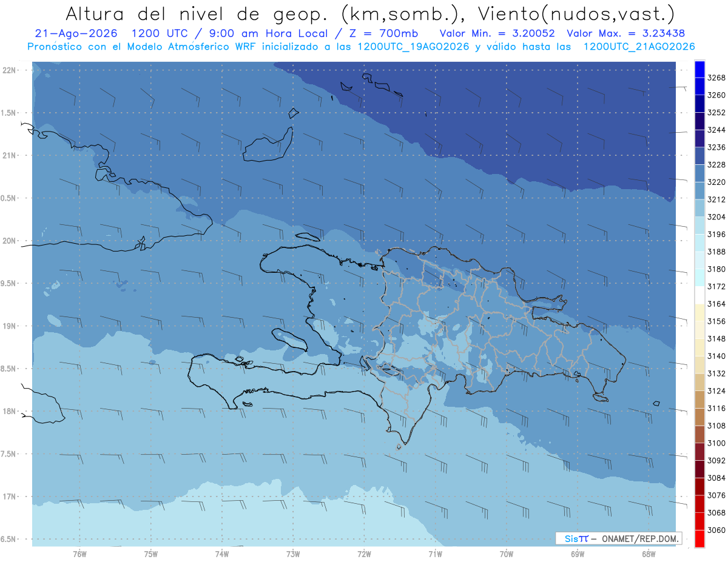728x562 pixels.
Task: Click the '71W' longitude label
Action: pyautogui.click(x=435, y=554)
